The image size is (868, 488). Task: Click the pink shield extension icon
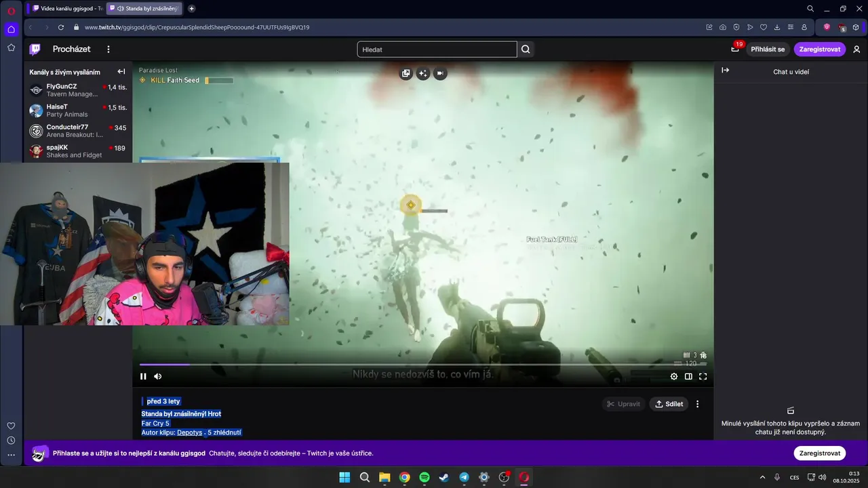(x=827, y=27)
